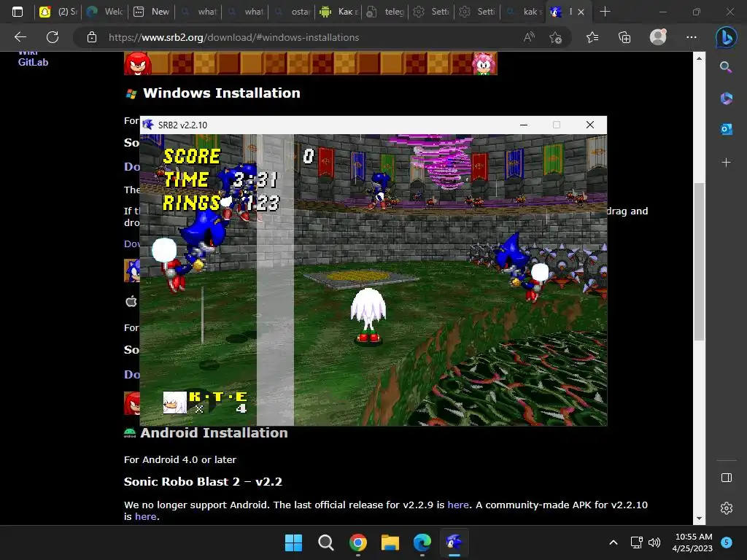The height and width of the screenshot is (560, 747).
Task: Click the Android Installation heading
Action: (214, 433)
